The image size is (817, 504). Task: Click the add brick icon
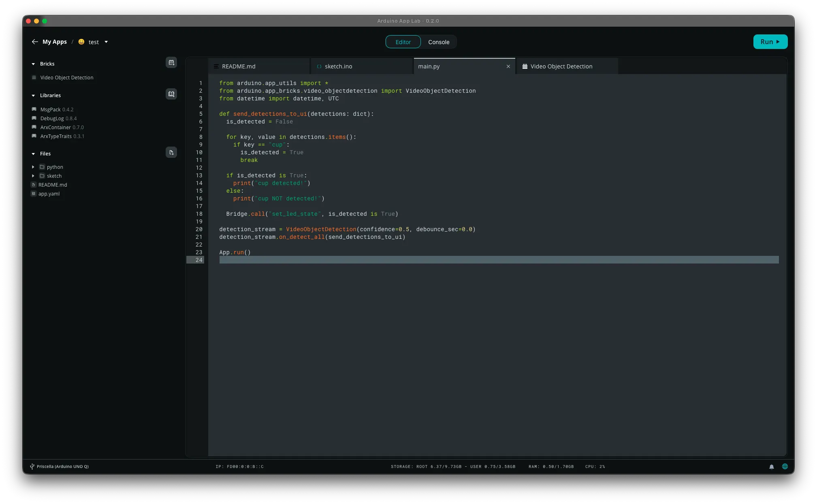171,62
